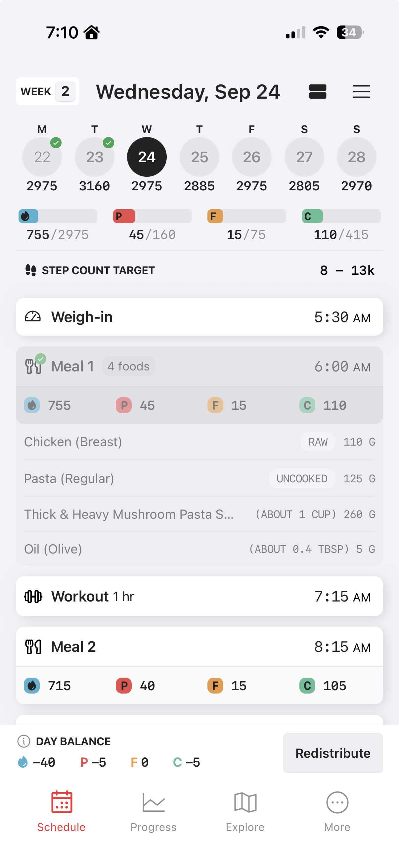The image size is (399, 868).
Task: Open the Weigh-in 5:30 AM entry
Action: tap(199, 317)
